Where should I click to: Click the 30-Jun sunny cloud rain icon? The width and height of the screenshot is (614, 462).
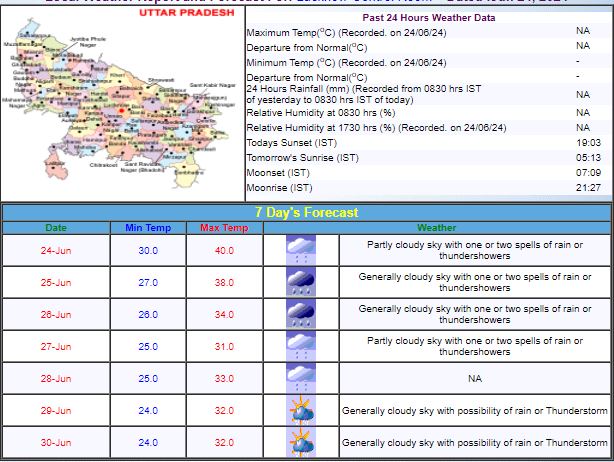(x=301, y=441)
